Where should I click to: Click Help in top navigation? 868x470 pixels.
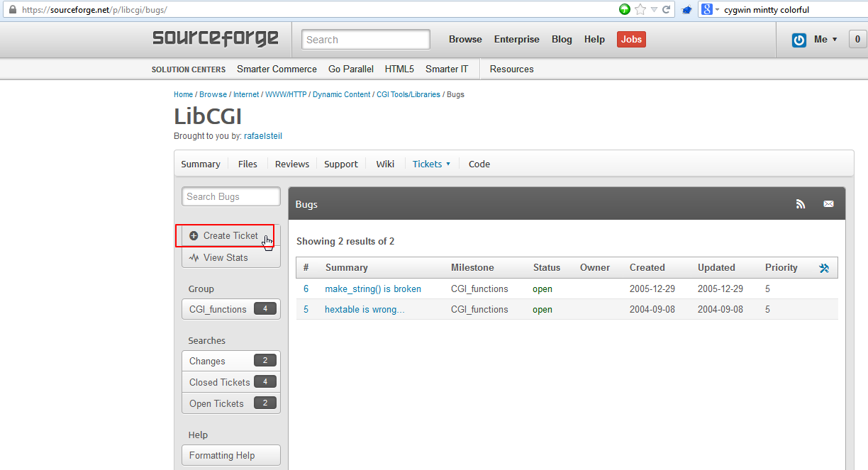coord(594,40)
